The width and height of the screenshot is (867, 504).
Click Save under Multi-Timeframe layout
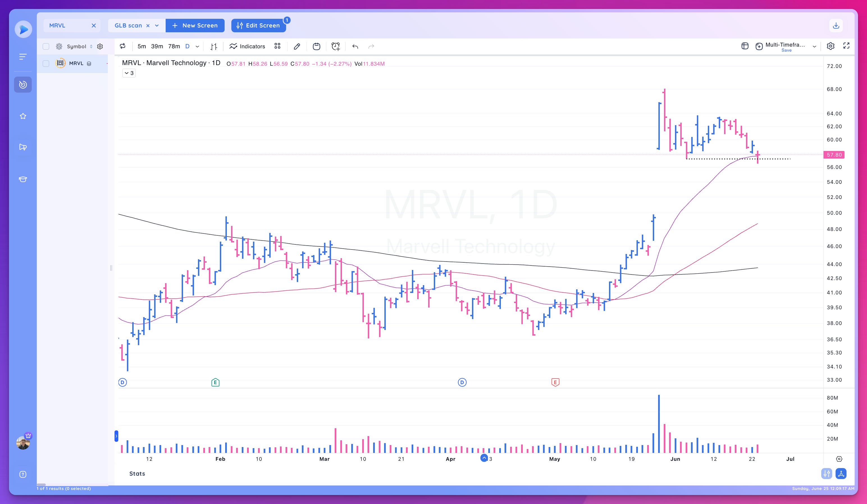[786, 50]
